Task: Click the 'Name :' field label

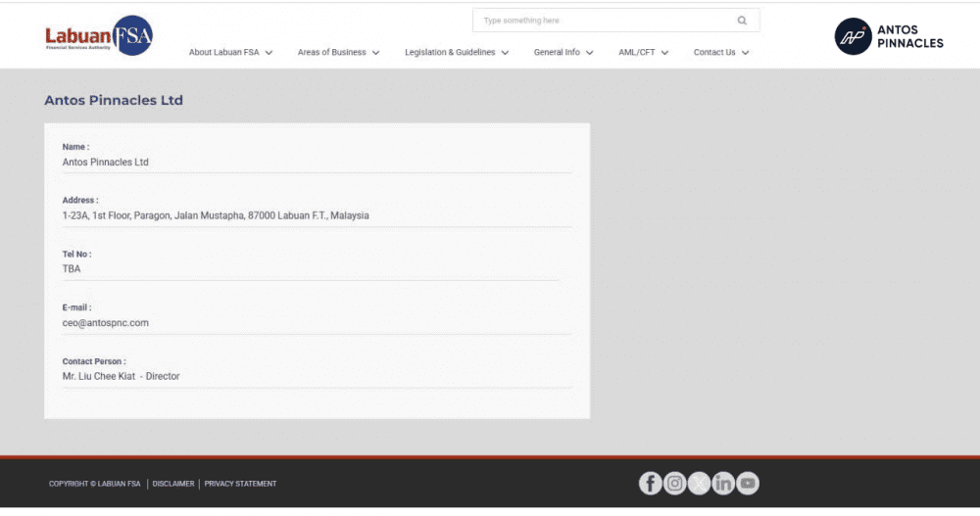Action: click(x=75, y=147)
